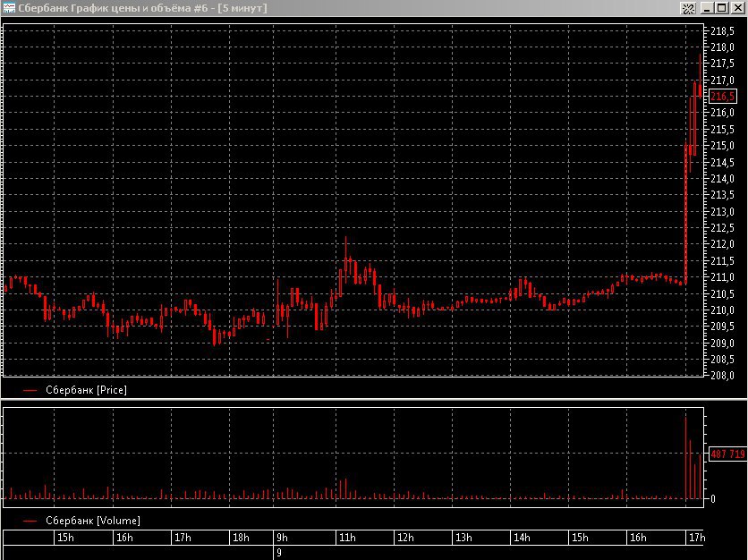Click the 211,5 price axis label
The image size is (748, 560).
click(x=722, y=261)
